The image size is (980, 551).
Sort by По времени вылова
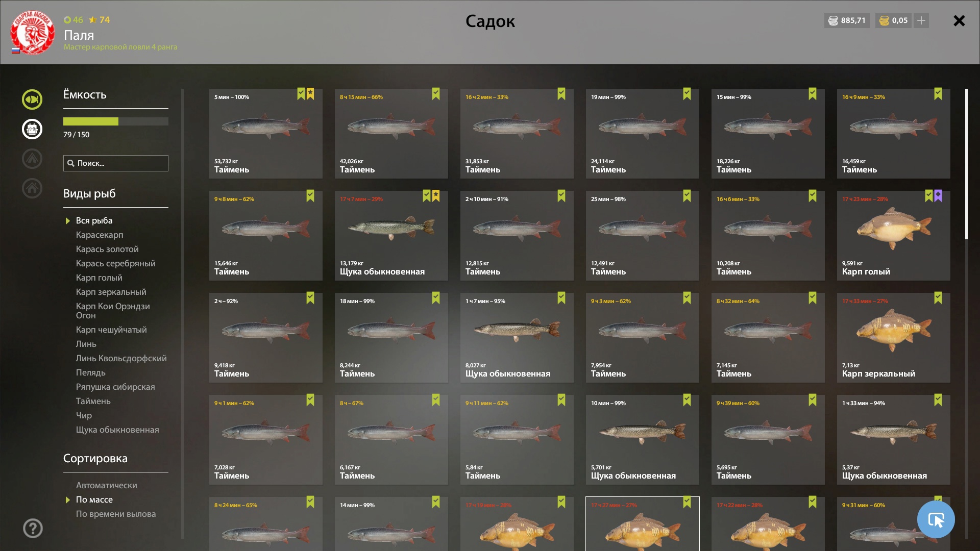pyautogui.click(x=116, y=514)
